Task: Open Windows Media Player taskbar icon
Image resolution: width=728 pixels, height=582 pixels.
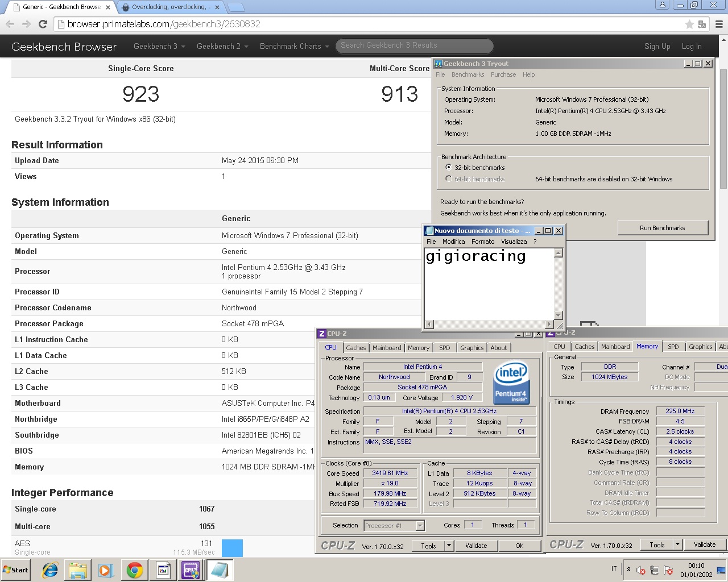Action: [106, 570]
